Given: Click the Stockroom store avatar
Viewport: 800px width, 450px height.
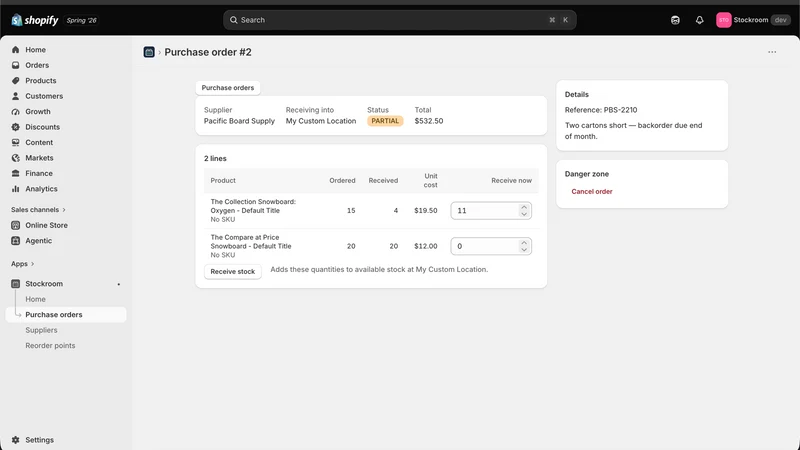Looking at the screenshot, I should pyautogui.click(x=723, y=20).
